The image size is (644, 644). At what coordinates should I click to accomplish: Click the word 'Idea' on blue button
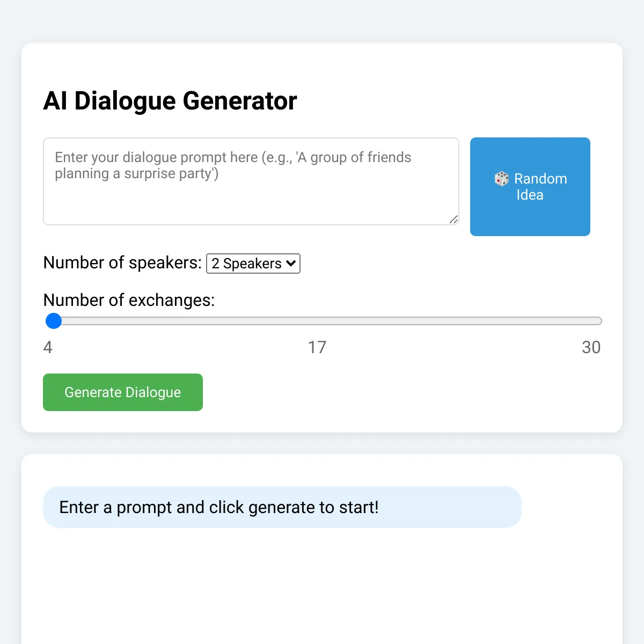(x=530, y=195)
